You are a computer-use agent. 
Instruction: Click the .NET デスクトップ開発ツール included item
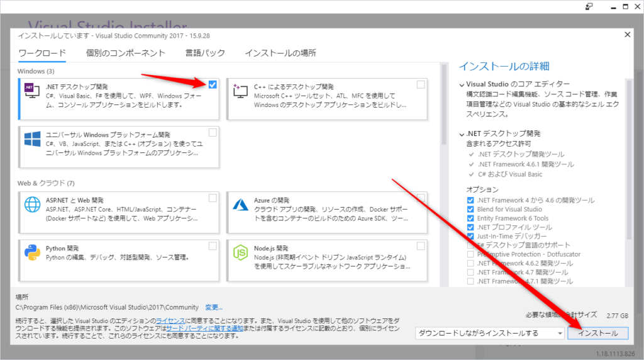point(521,155)
